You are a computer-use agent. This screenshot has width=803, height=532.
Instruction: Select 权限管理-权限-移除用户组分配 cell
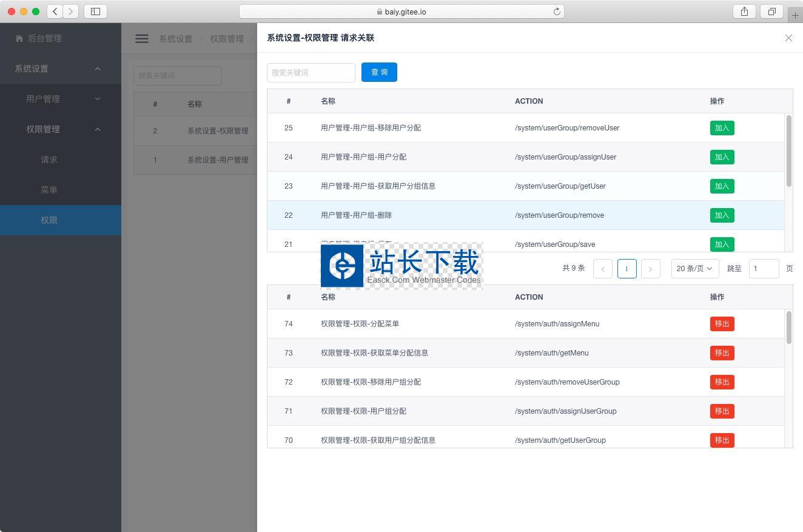(x=371, y=382)
